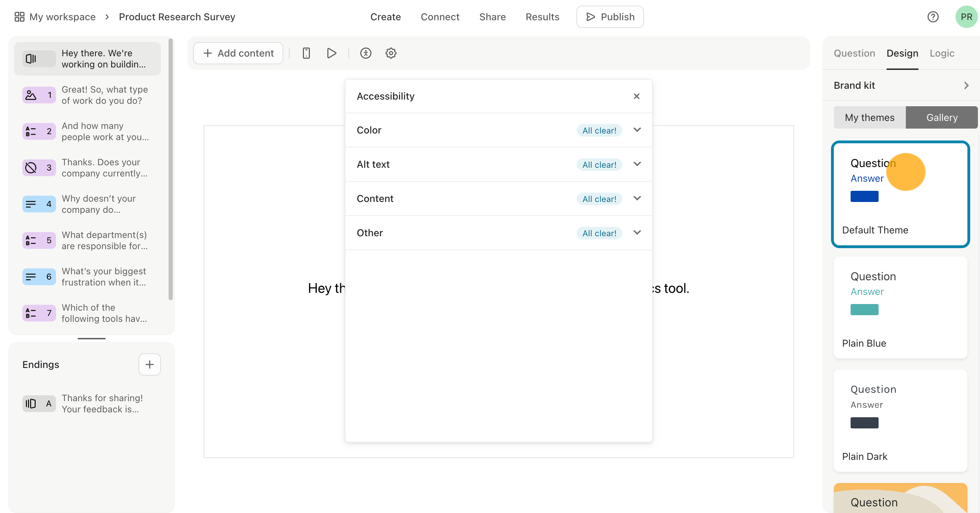Select the Default Theme card

point(900,194)
